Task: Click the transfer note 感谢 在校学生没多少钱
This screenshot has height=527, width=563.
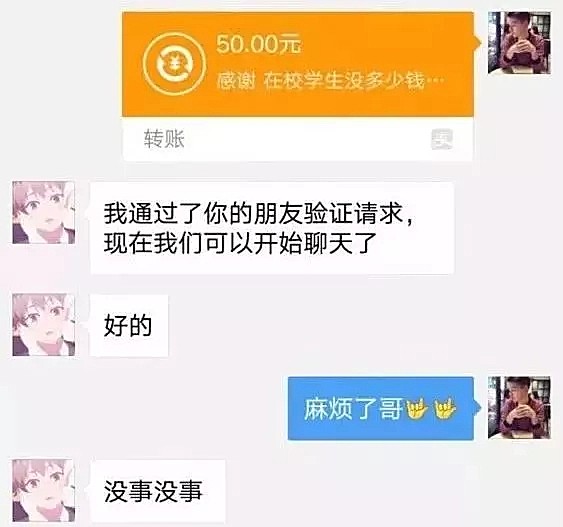Action: pos(330,81)
